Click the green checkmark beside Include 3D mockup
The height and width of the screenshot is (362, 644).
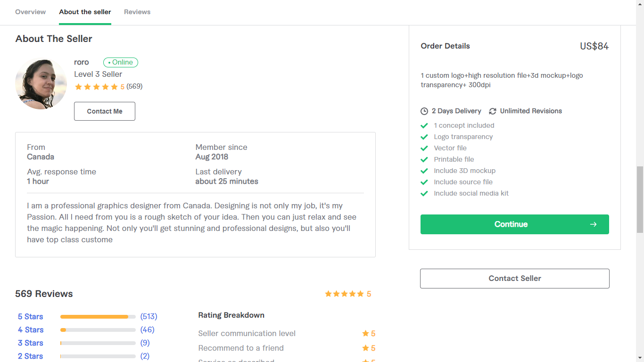424,171
